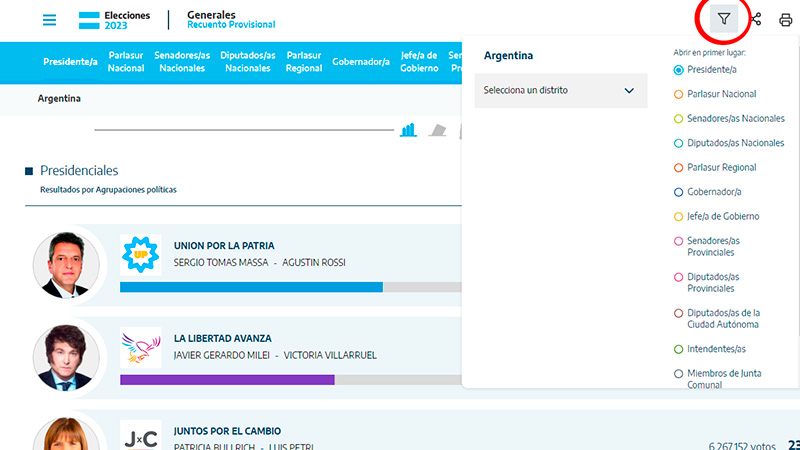Viewport: 800px width, 450px height.
Task: Click Javier Milei's portrait photo
Action: pyautogui.click(x=66, y=358)
